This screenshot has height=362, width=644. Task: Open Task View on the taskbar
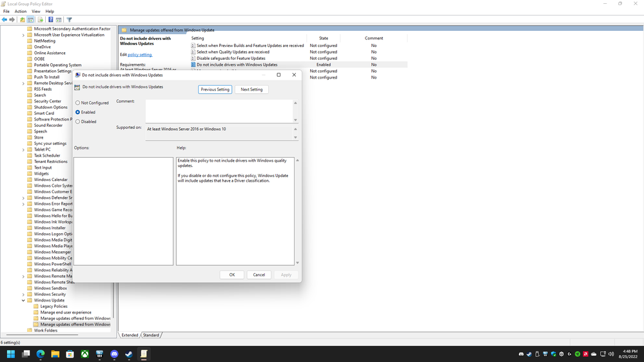coord(26,354)
